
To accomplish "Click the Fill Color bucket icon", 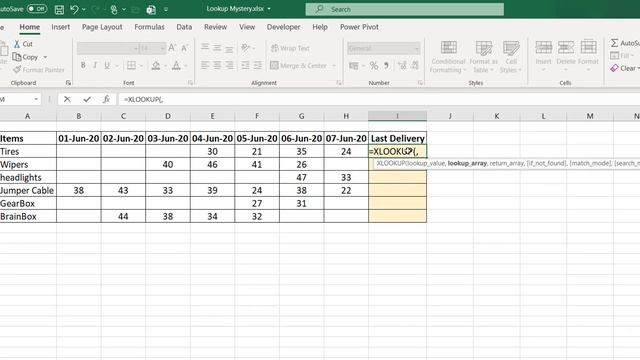I will pyautogui.click(x=156, y=65).
